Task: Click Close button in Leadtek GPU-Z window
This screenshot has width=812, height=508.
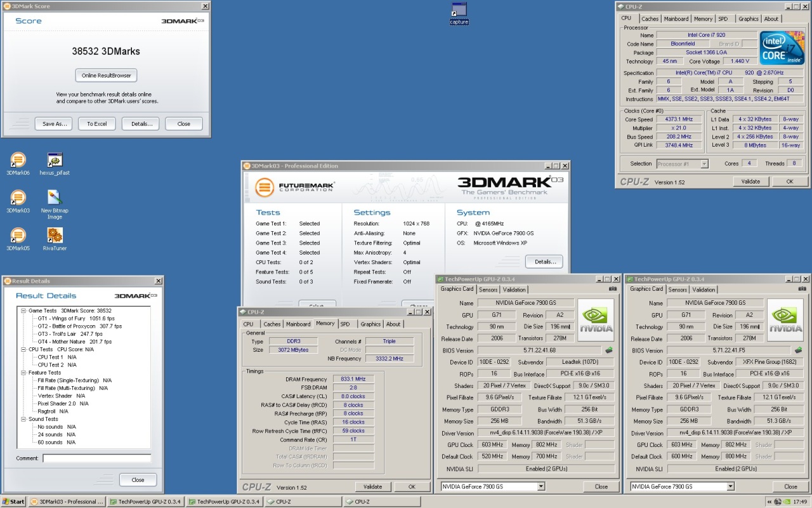Action: (x=601, y=486)
